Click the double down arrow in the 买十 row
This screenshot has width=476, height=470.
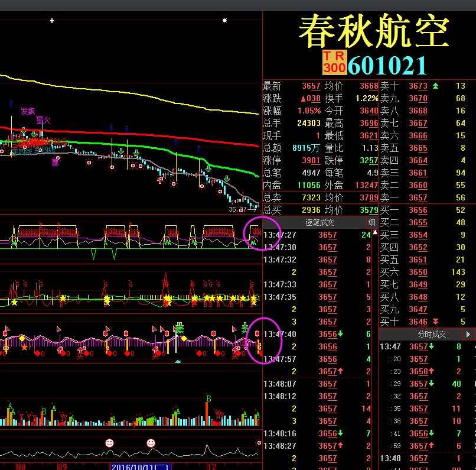tap(436, 322)
